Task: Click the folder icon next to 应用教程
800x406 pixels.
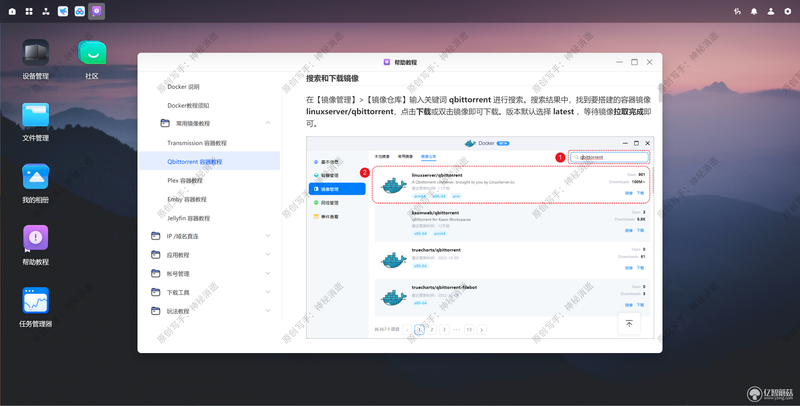Action: tap(156, 255)
